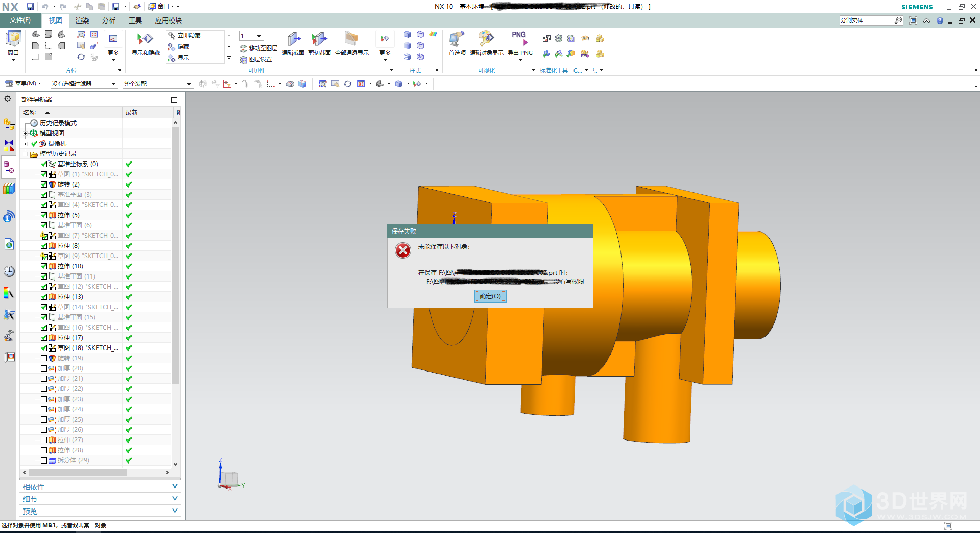Click the 最新 column header
Image resolution: width=980 pixels, height=533 pixels.
(x=148, y=112)
